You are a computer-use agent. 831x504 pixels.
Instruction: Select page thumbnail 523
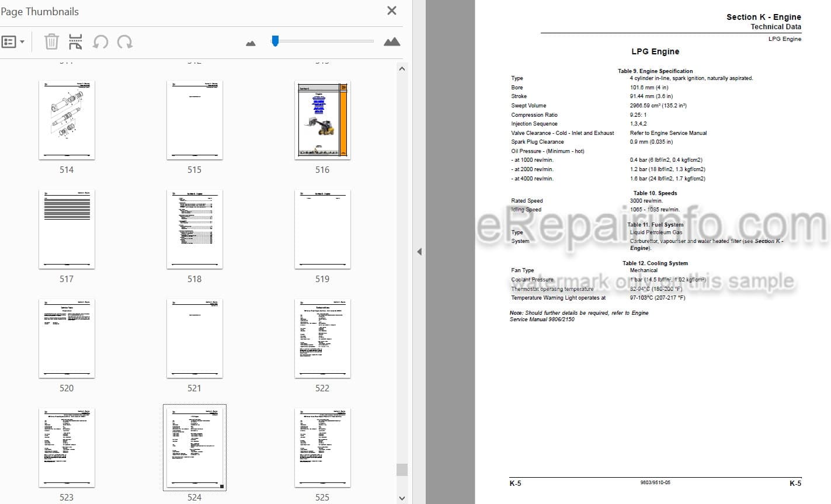coord(67,448)
